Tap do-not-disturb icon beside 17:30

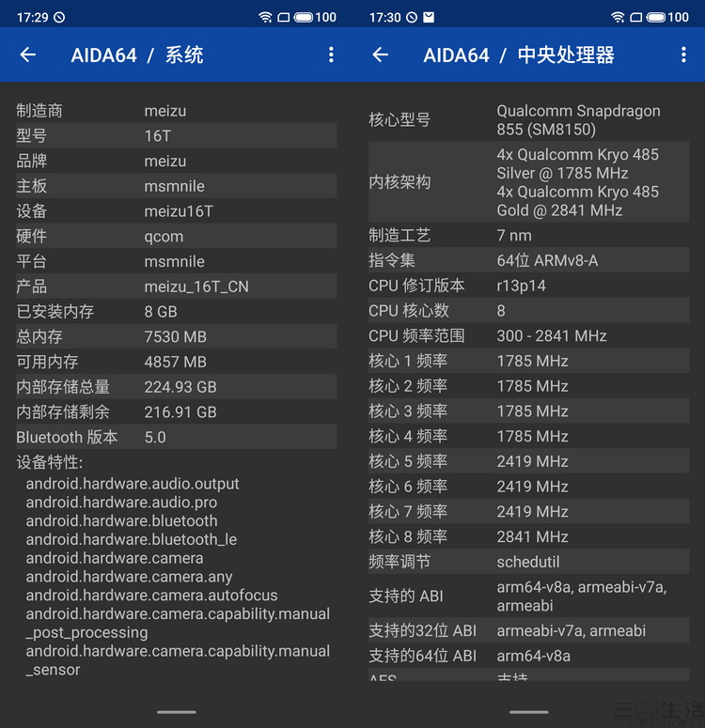[x=412, y=18]
